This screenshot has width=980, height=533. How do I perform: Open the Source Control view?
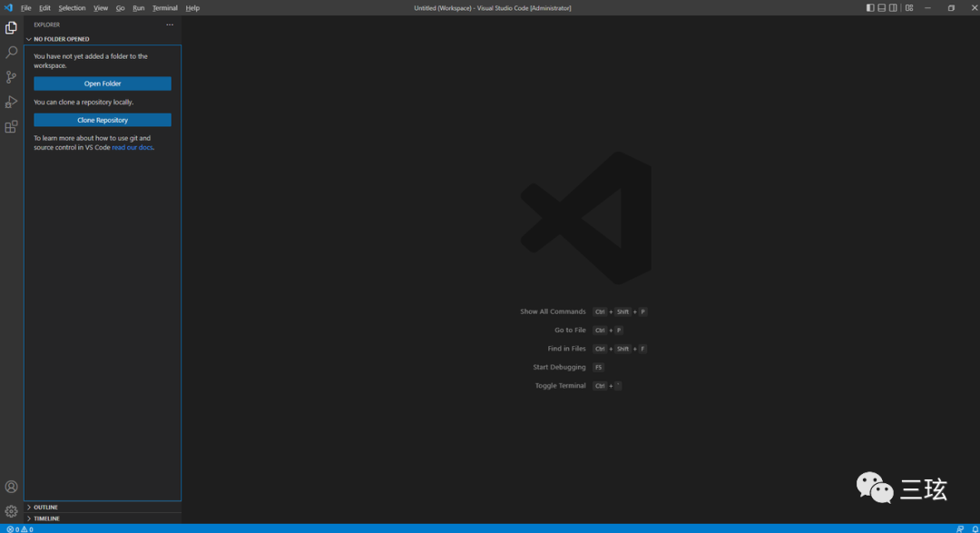coord(11,77)
